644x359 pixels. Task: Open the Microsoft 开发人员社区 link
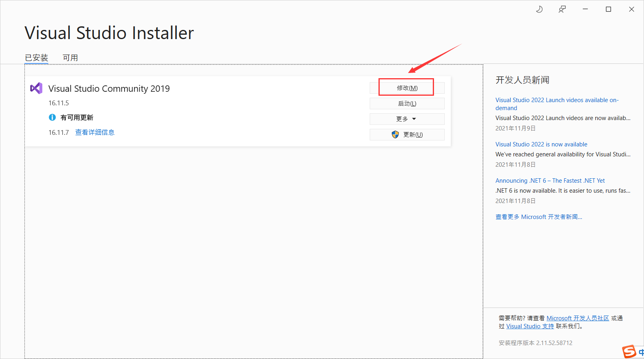[x=578, y=318]
